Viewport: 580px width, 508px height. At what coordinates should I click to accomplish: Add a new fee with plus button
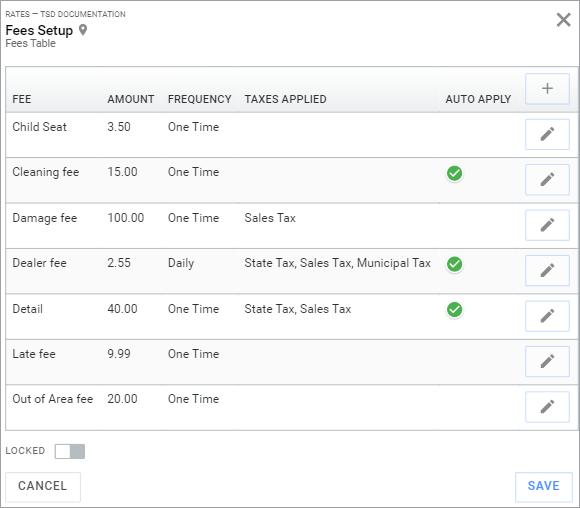(547, 89)
